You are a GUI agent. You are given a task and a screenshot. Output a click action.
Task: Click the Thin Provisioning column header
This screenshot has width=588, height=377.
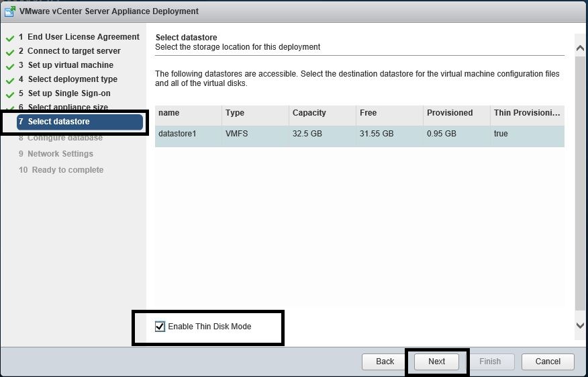[x=526, y=113]
